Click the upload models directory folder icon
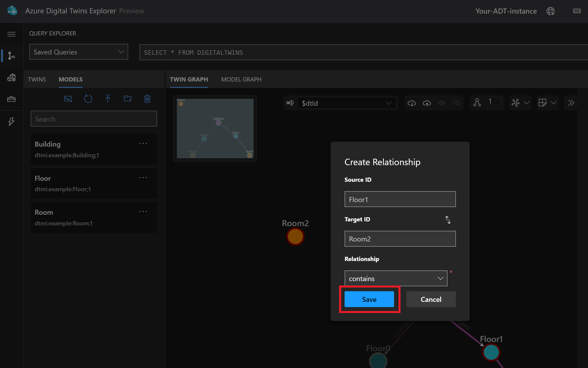Screen dimensions: 588x368 [x=128, y=99]
